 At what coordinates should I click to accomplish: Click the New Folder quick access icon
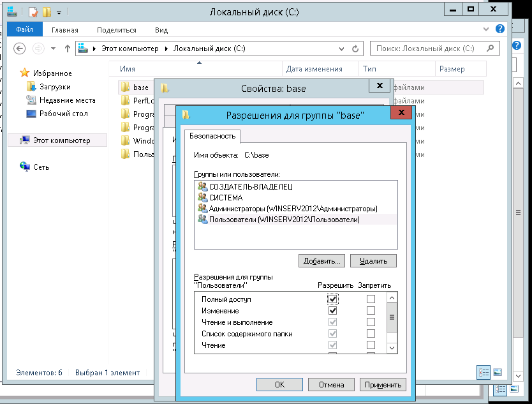[47, 12]
